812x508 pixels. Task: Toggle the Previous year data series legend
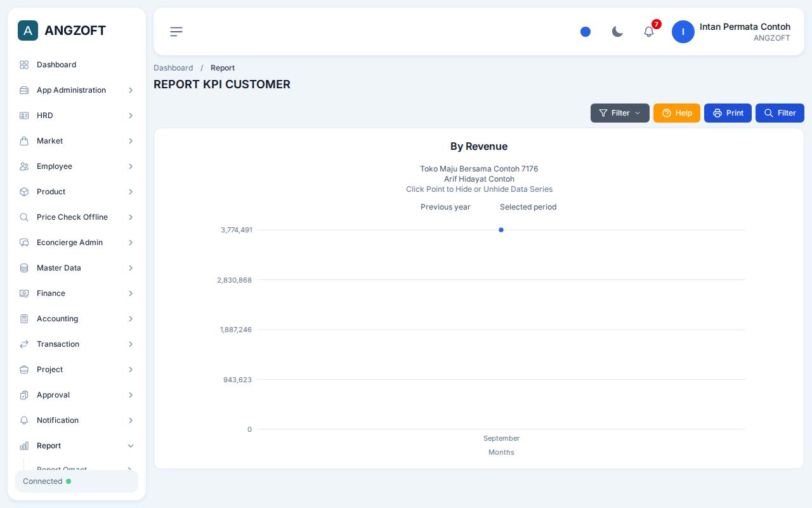coord(445,207)
